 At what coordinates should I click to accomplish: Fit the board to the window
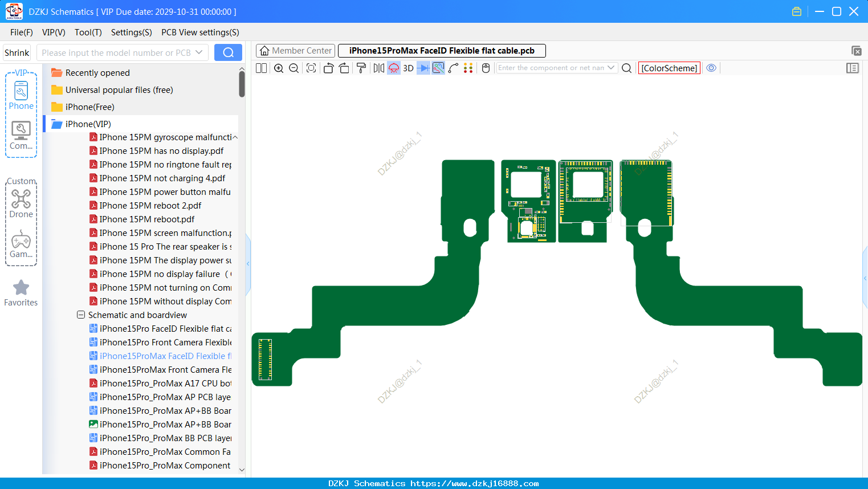coord(311,68)
